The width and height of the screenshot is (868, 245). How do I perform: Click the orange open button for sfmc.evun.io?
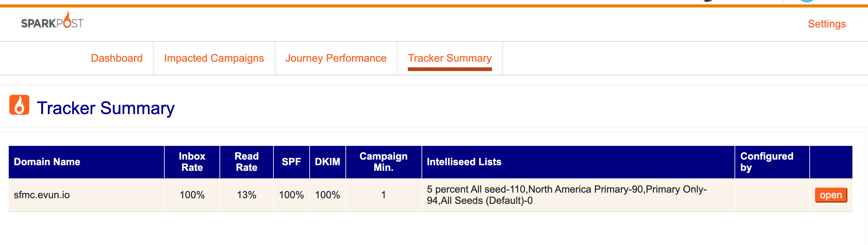point(831,195)
